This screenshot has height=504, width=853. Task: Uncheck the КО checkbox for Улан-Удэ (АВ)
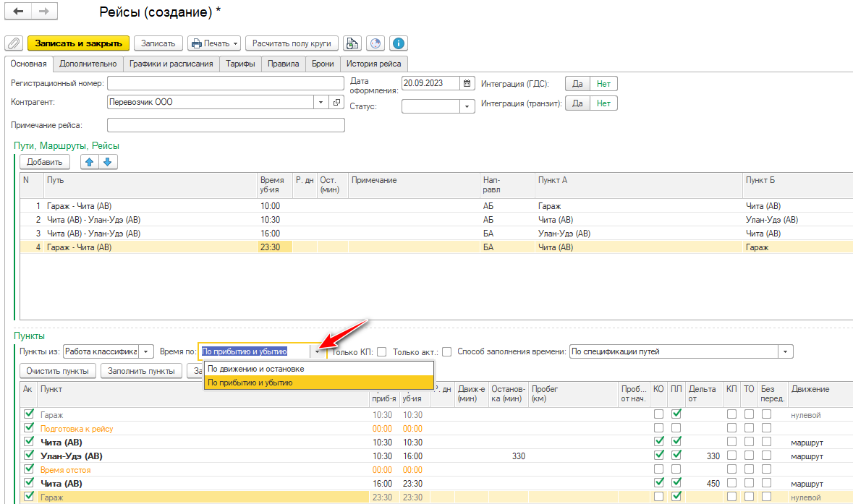[x=658, y=456]
